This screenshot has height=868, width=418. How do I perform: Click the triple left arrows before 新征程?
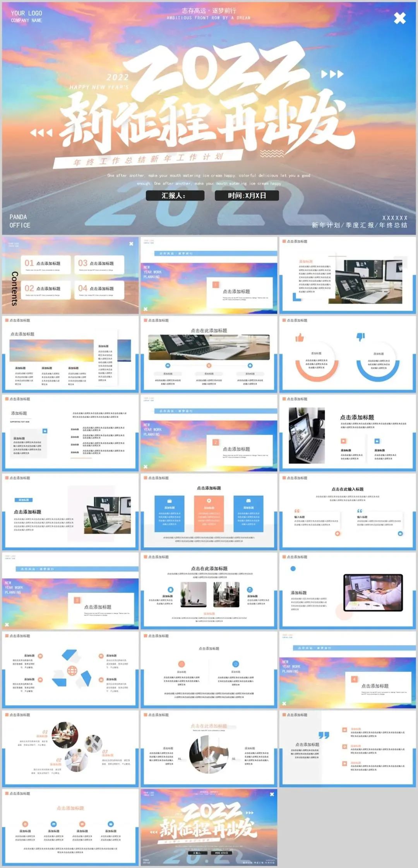pyautogui.click(x=41, y=133)
